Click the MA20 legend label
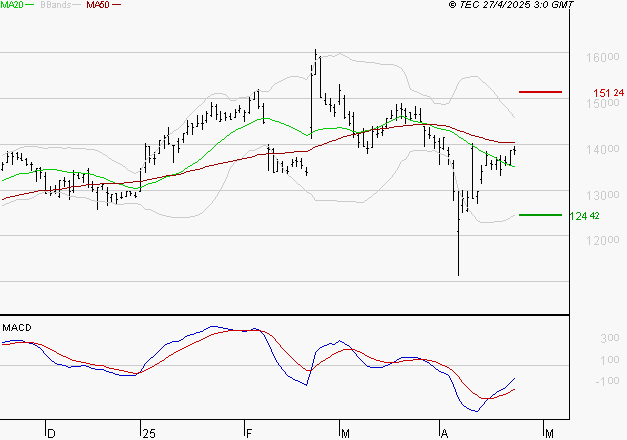 coord(12,6)
